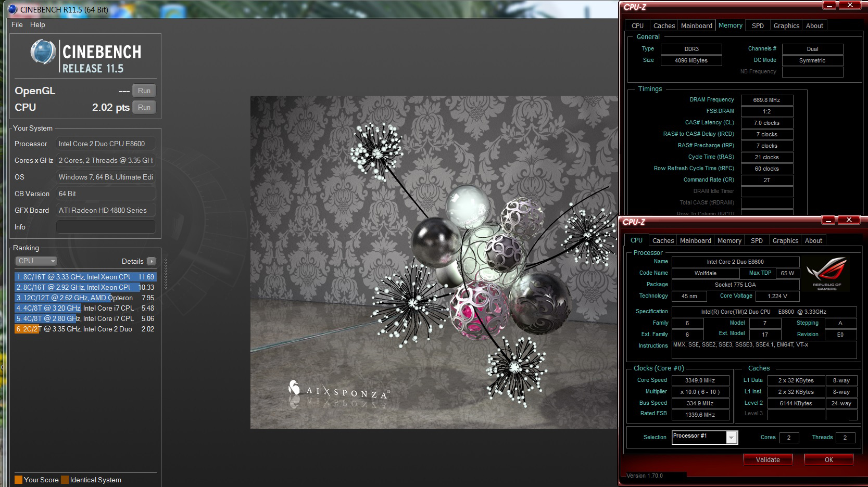868x487 pixels.
Task: Switch to Caches tab in upper CPU-Z window
Action: (664, 25)
